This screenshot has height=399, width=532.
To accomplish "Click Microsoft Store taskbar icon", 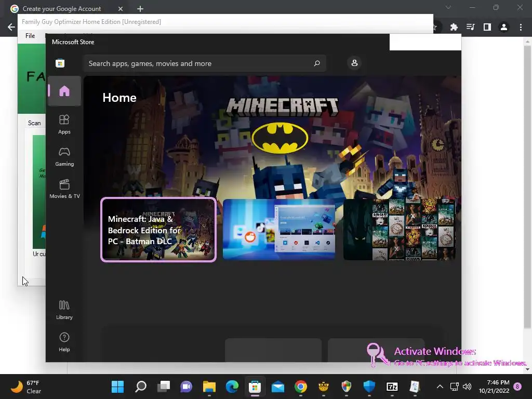I will [x=255, y=387].
